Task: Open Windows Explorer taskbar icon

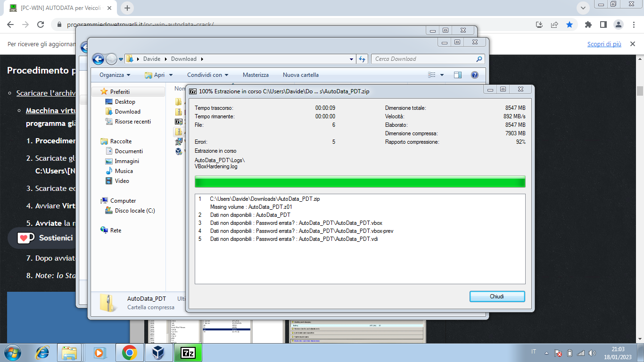Action: point(69,353)
